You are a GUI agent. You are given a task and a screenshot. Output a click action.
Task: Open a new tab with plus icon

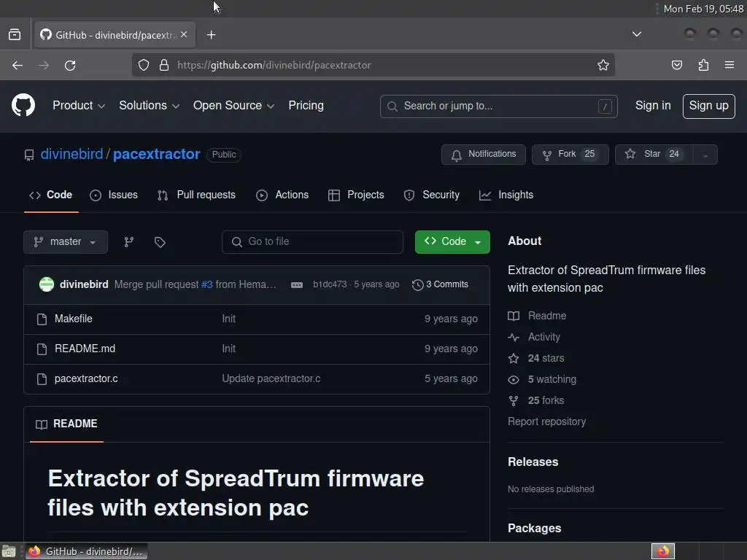tap(211, 35)
